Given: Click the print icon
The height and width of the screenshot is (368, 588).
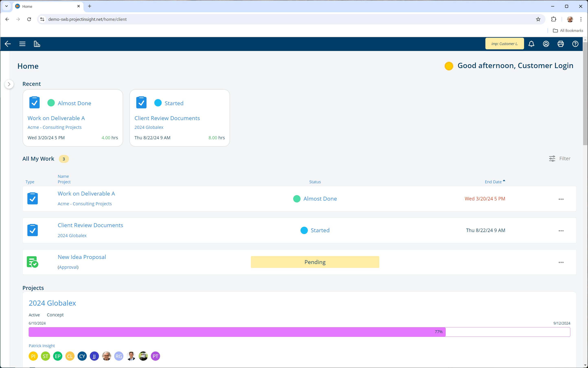Looking at the screenshot, I should pos(561,44).
